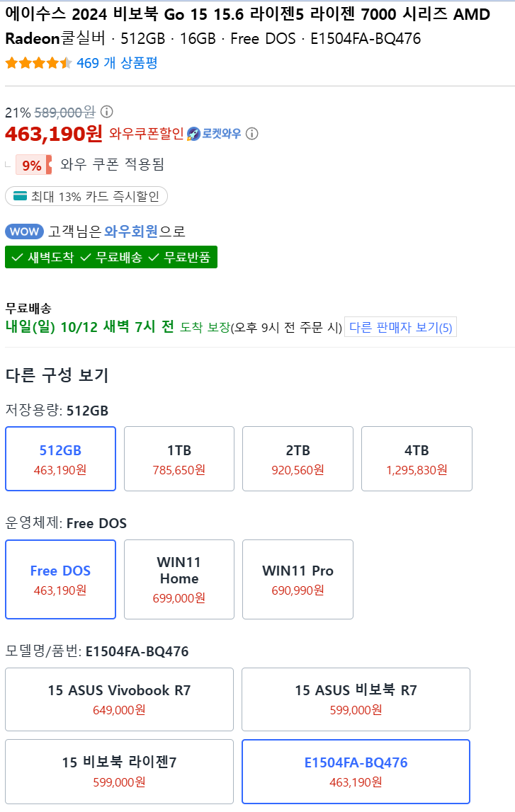Switch to WIN11 Pro option
The width and height of the screenshot is (515, 812).
[x=298, y=579]
